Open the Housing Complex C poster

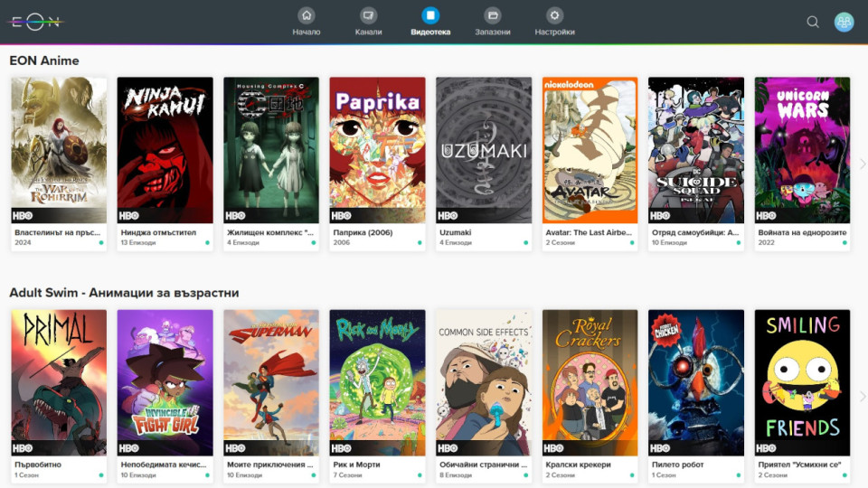271,150
